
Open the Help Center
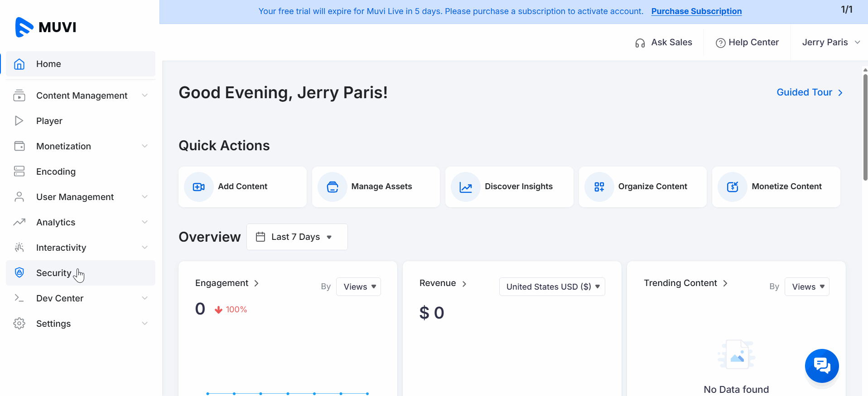[x=747, y=43]
